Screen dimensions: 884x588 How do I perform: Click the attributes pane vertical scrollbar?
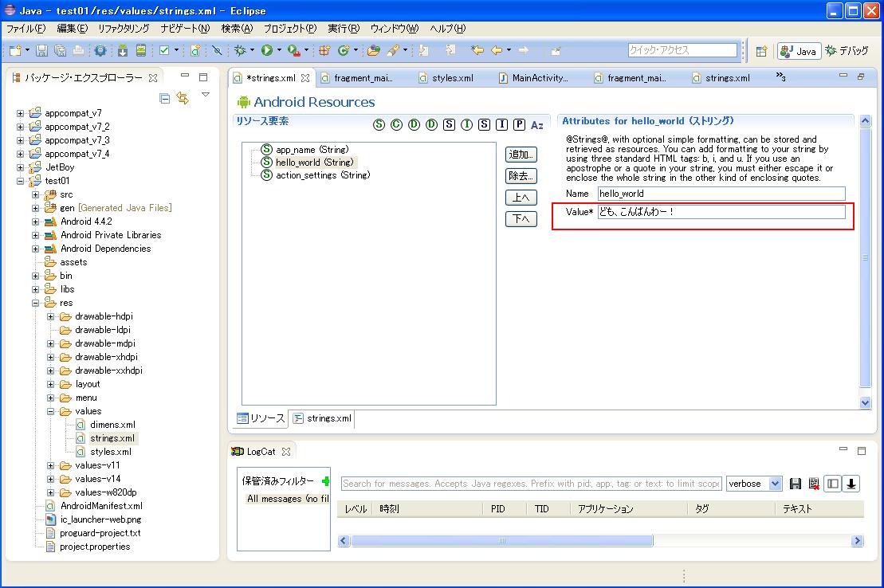(x=866, y=257)
